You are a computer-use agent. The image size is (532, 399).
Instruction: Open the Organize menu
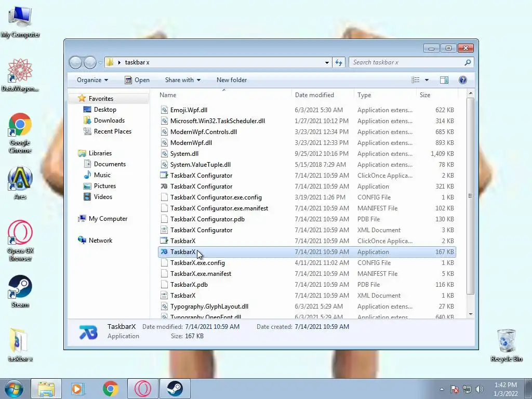tap(92, 80)
